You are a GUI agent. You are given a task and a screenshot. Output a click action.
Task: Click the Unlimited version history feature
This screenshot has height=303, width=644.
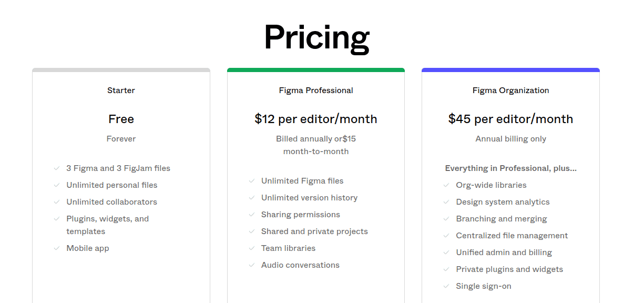[x=309, y=198]
